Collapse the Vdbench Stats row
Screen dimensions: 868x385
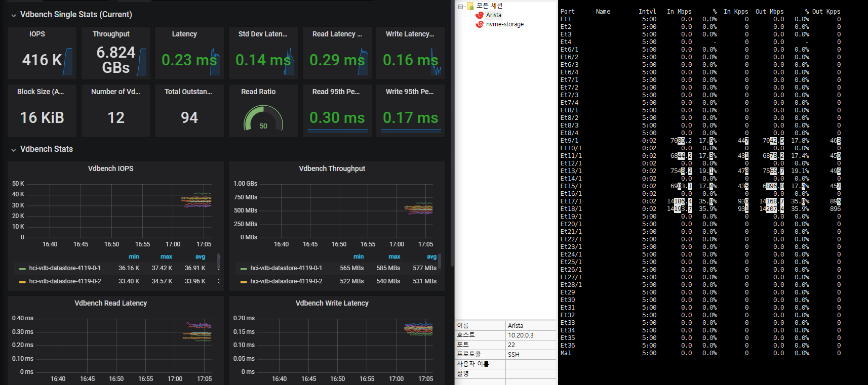(14, 150)
